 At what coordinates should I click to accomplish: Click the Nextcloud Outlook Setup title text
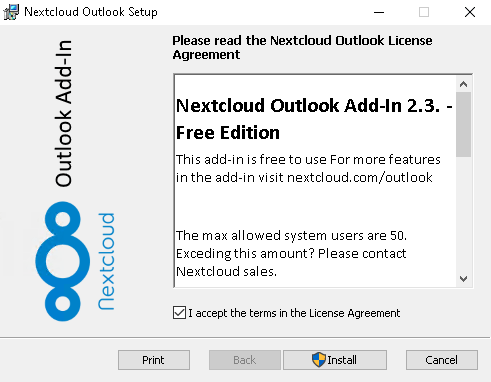point(91,12)
